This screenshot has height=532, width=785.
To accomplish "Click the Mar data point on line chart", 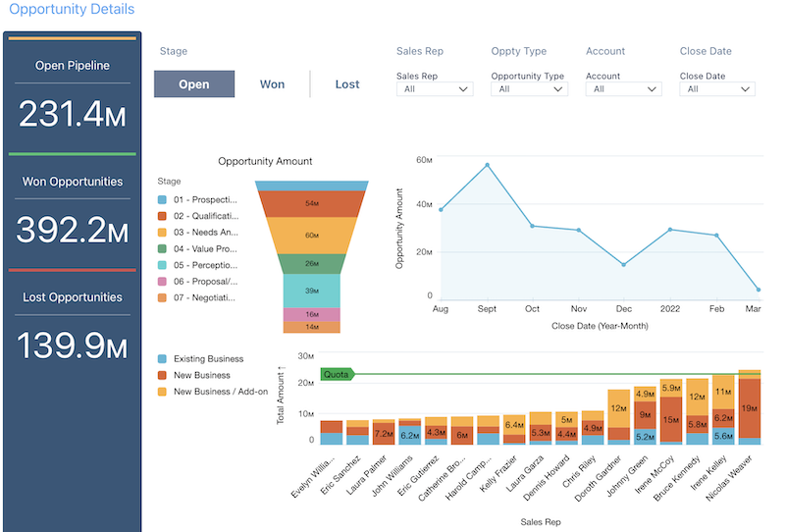I will click(x=759, y=290).
